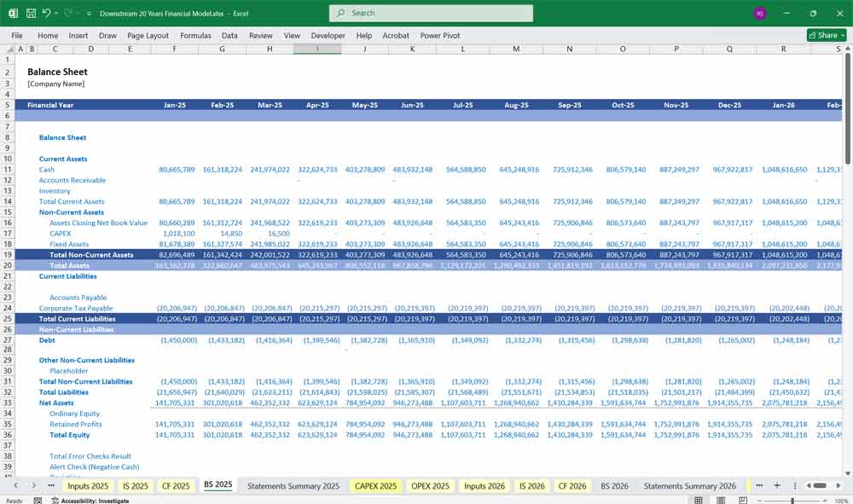
Task: Click the user account avatar
Action: click(760, 14)
